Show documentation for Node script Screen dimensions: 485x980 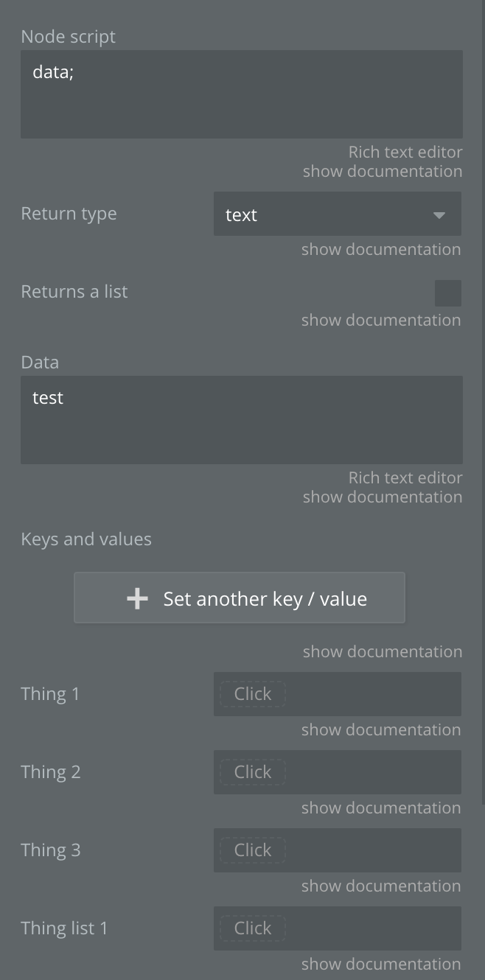383,171
